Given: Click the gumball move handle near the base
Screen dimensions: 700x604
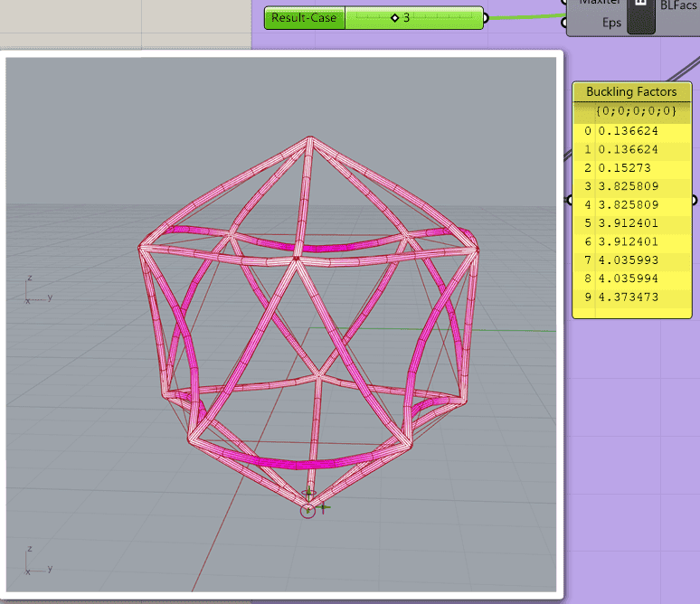Looking at the screenshot, I should pos(323,507).
